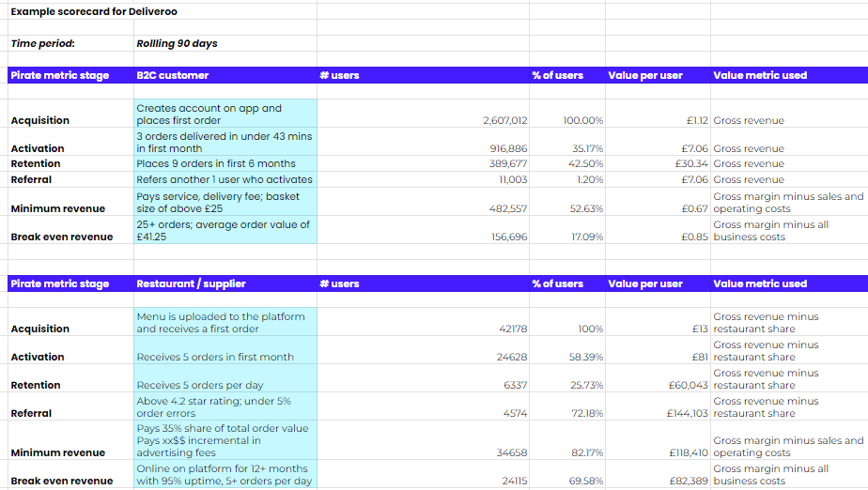The width and height of the screenshot is (868, 490).
Task: Select the 'Rollling 90 days' cell
Action: [x=225, y=43]
